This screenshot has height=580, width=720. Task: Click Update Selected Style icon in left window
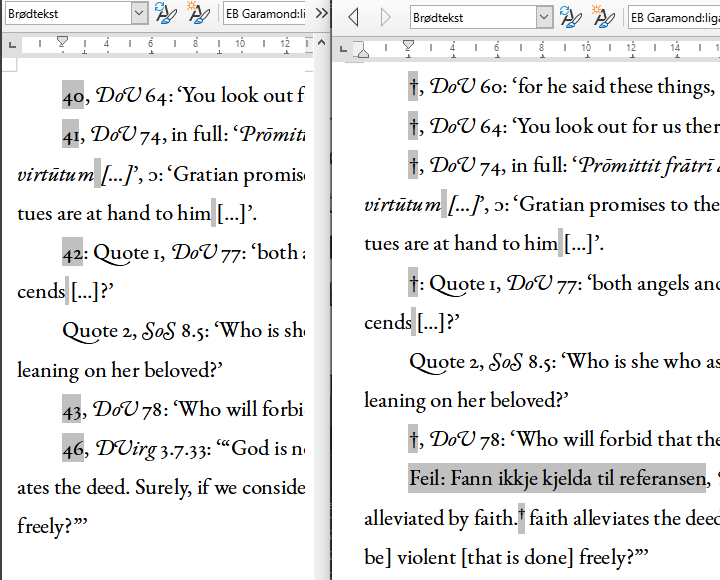[x=165, y=13]
